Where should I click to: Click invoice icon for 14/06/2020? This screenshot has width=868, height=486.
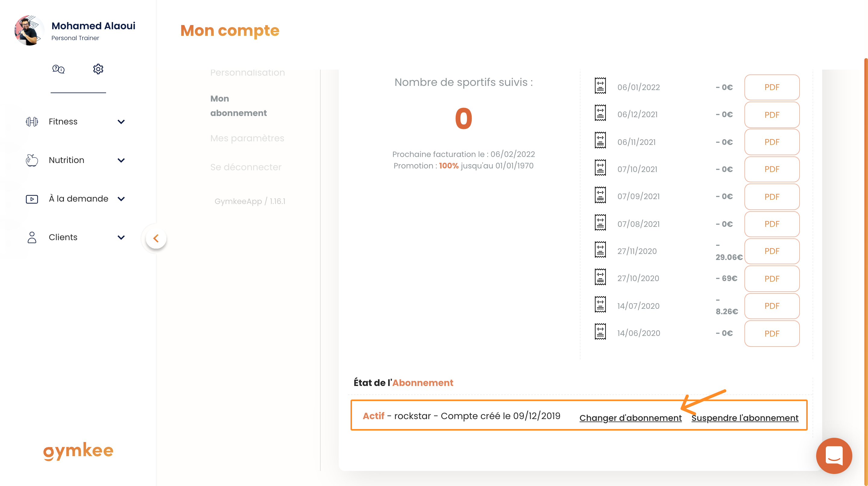click(600, 332)
